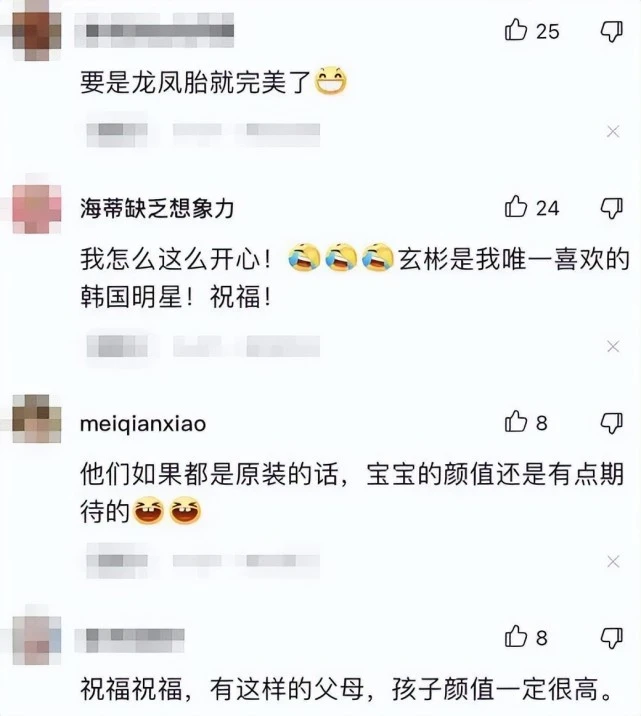
Task: Dislike meiqianxiao's comment
Action: (611, 423)
